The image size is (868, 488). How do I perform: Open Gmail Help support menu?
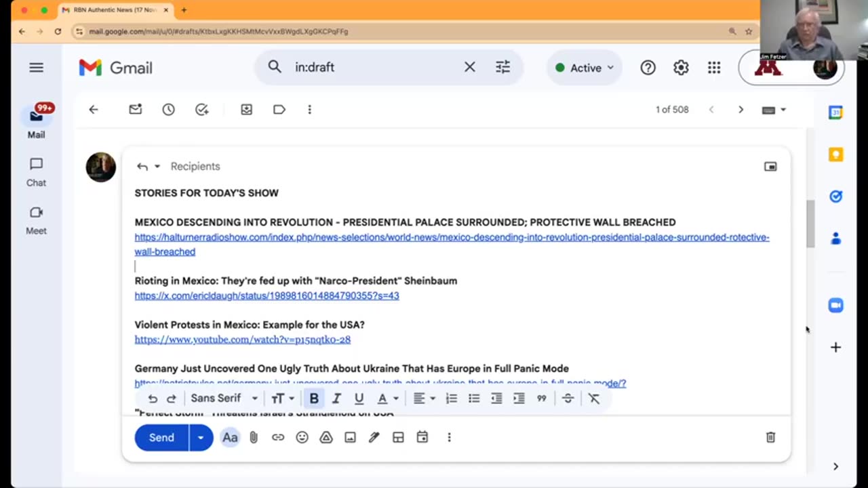(x=648, y=68)
